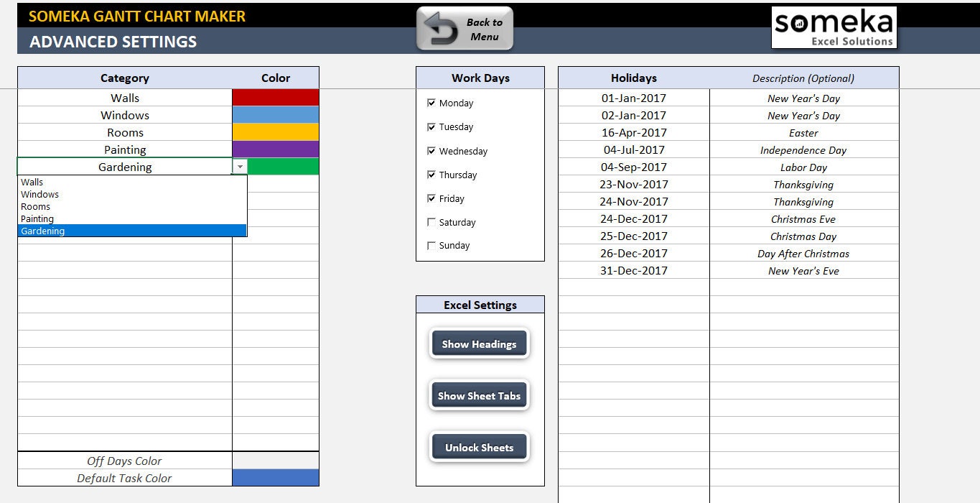This screenshot has height=503, width=980.
Task: Uncheck the Monday work day checkbox
Action: click(431, 103)
